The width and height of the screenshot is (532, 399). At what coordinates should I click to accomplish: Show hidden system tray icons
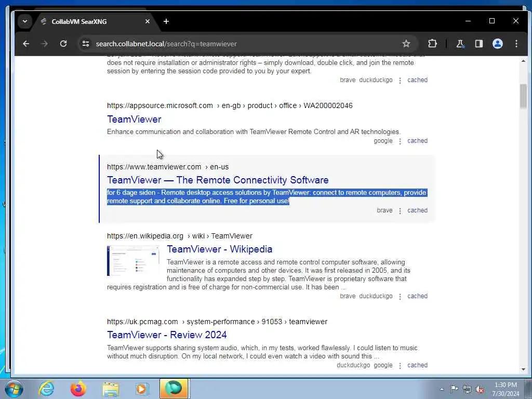coord(442,389)
